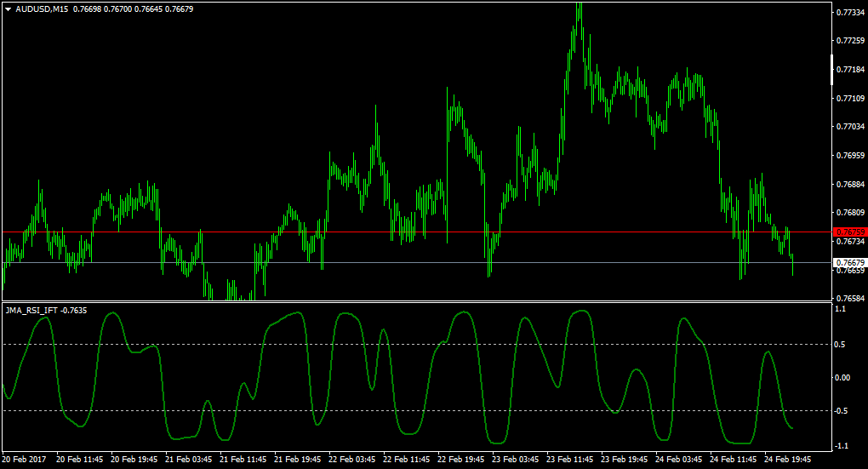The image size is (868, 469).
Task: Click the 0.76884 price scale value
Action: point(851,184)
